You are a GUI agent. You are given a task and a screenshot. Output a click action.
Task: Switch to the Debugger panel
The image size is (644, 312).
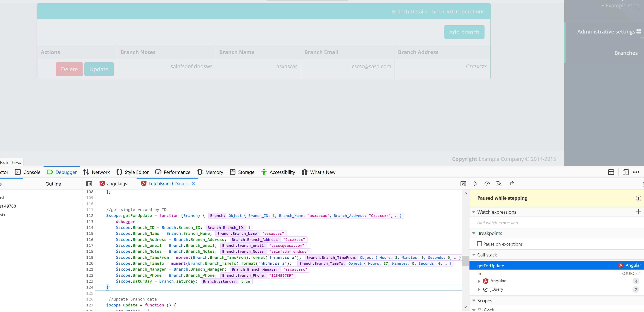61,172
